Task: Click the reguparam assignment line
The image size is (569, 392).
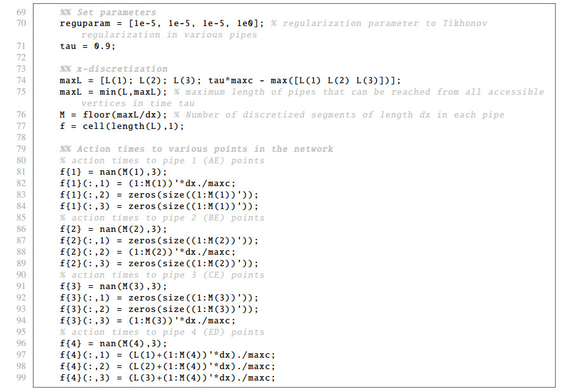Action: click(x=162, y=23)
